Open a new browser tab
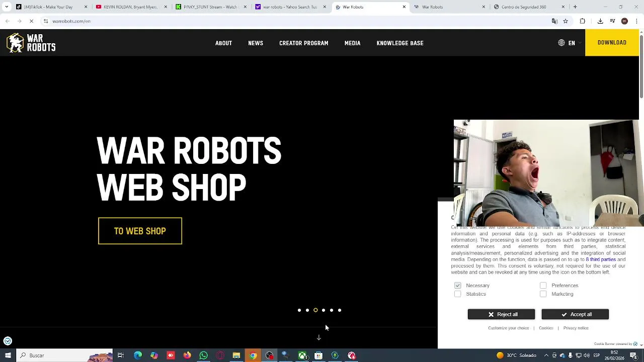Viewport: 644px width, 362px height. pyautogui.click(x=575, y=7)
